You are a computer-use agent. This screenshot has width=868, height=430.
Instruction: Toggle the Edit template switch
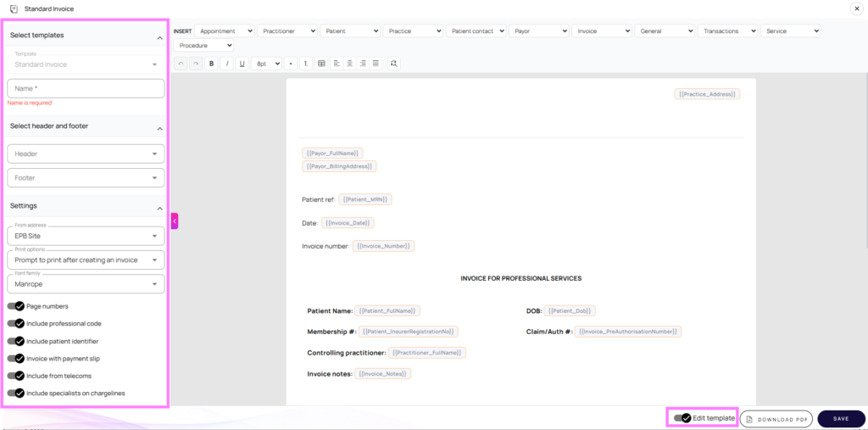682,418
